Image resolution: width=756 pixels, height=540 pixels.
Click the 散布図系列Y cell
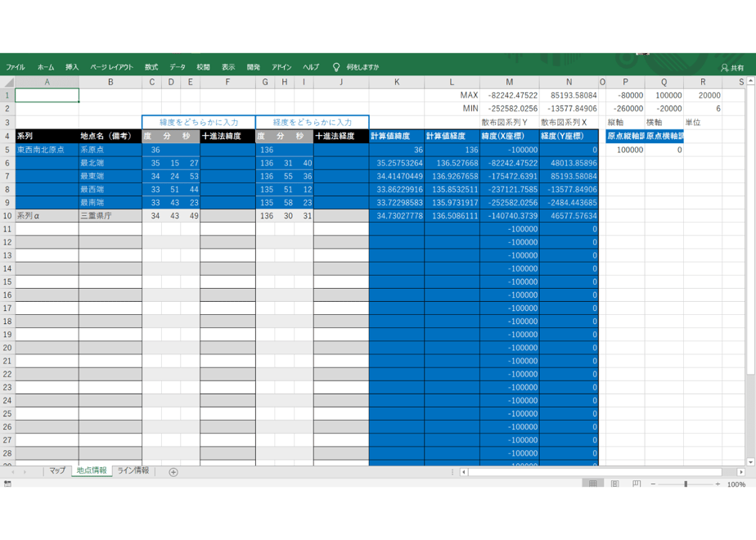pyautogui.click(x=510, y=123)
